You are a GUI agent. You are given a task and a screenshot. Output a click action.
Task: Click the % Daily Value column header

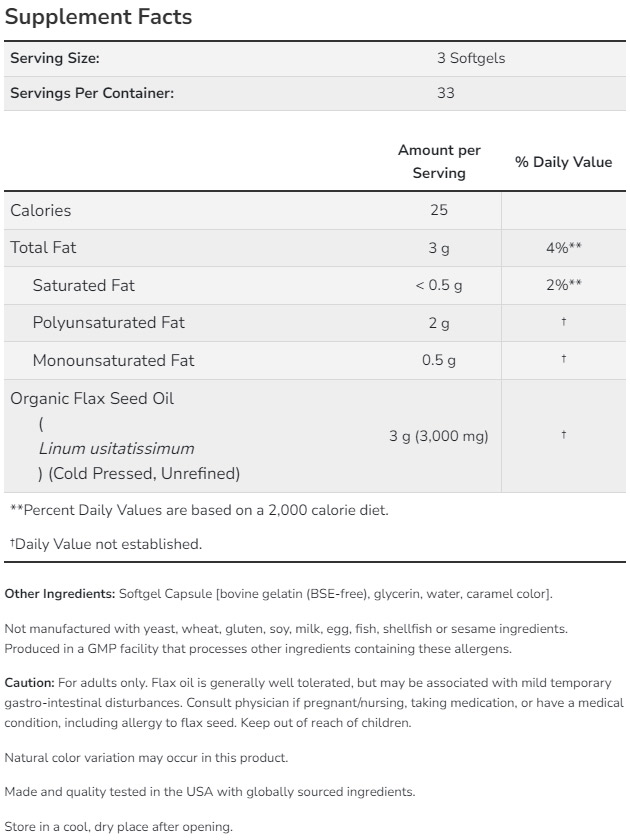[x=563, y=162]
